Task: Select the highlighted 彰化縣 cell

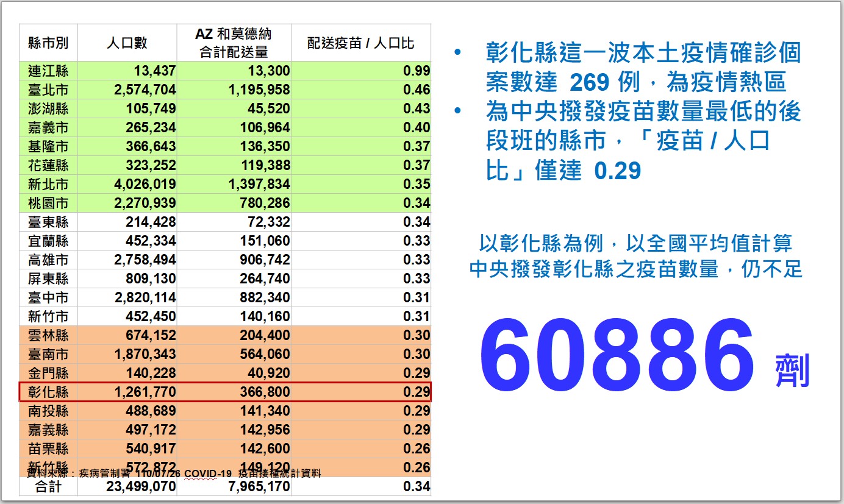Action: (x=48, y=392)
